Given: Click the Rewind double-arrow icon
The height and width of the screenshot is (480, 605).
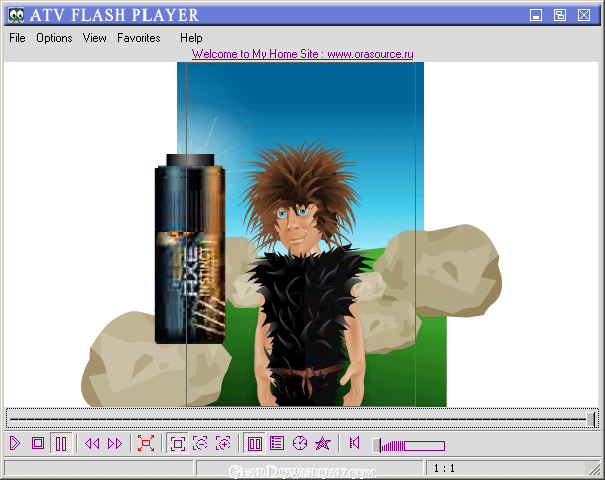Looking at the screenshot, I should click(92, 443).
